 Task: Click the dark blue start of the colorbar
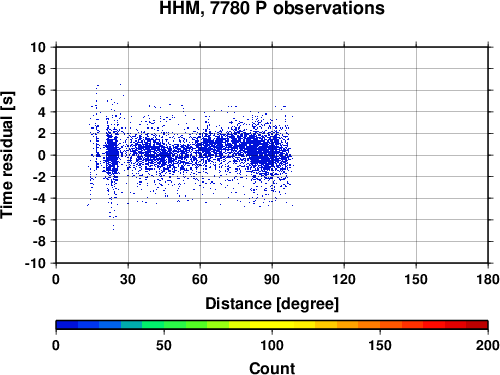[67, 325]
